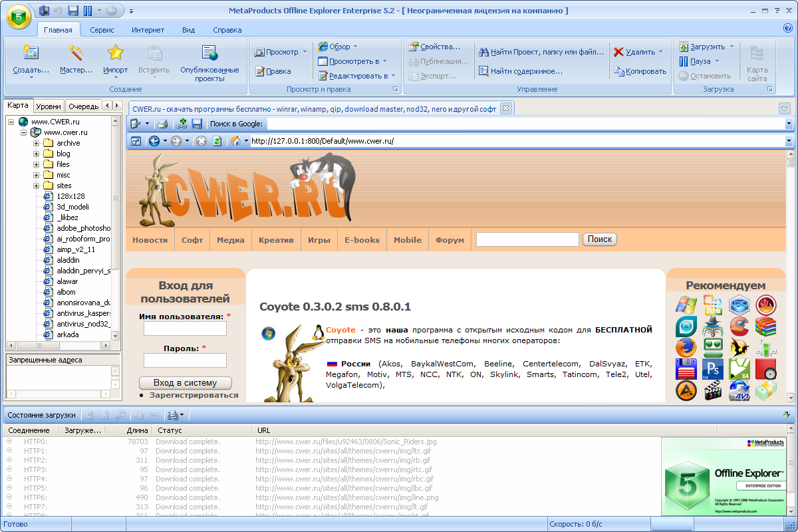Click the Home page icon

tap(235, 141)
